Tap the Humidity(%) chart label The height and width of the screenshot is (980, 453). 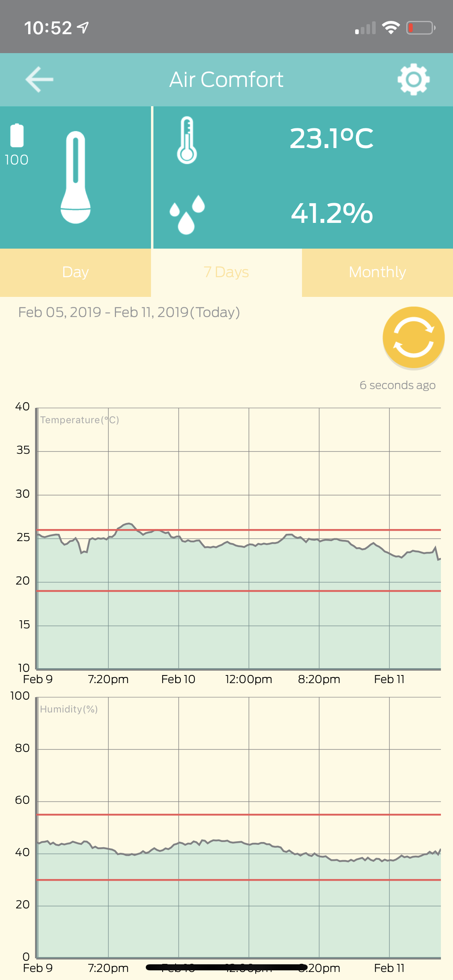[x=69, y=709]
